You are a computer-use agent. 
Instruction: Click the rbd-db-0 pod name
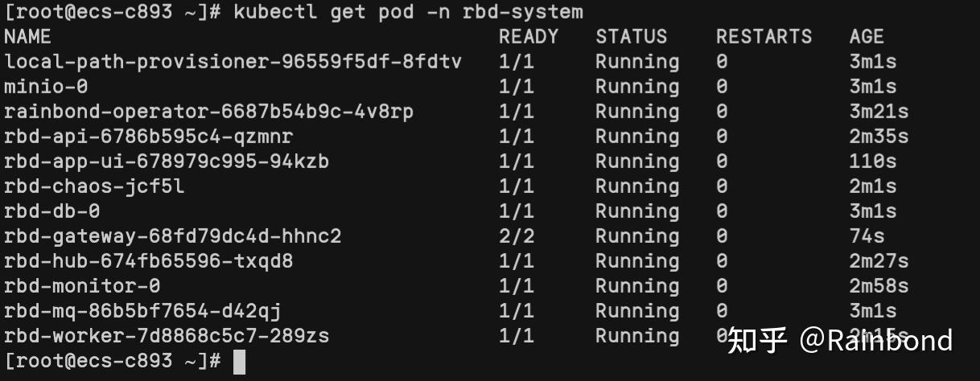51,211
